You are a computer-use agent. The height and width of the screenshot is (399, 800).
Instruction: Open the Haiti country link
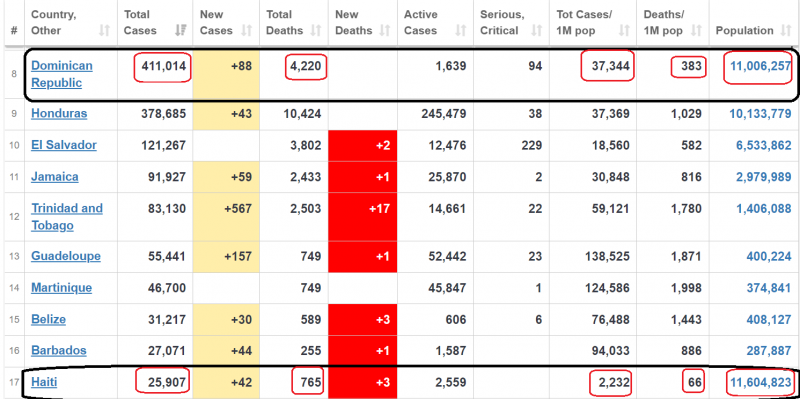(44, 382)
